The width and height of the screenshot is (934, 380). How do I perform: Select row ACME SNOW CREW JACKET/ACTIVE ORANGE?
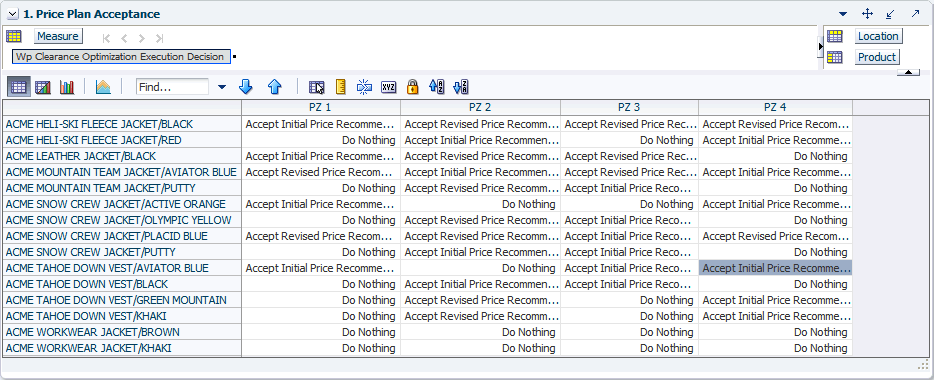tap(122, 204)
